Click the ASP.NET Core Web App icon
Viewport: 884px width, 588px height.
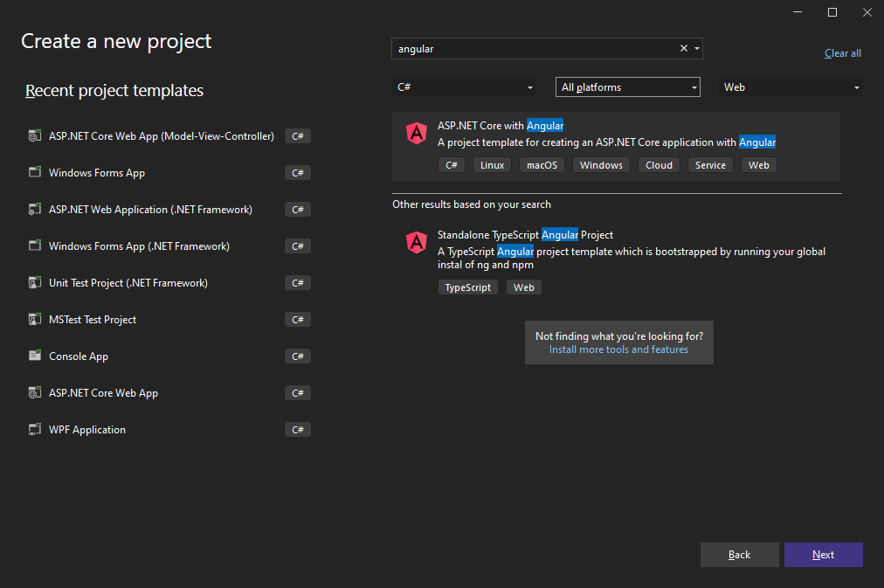click(x=35, y=392)
